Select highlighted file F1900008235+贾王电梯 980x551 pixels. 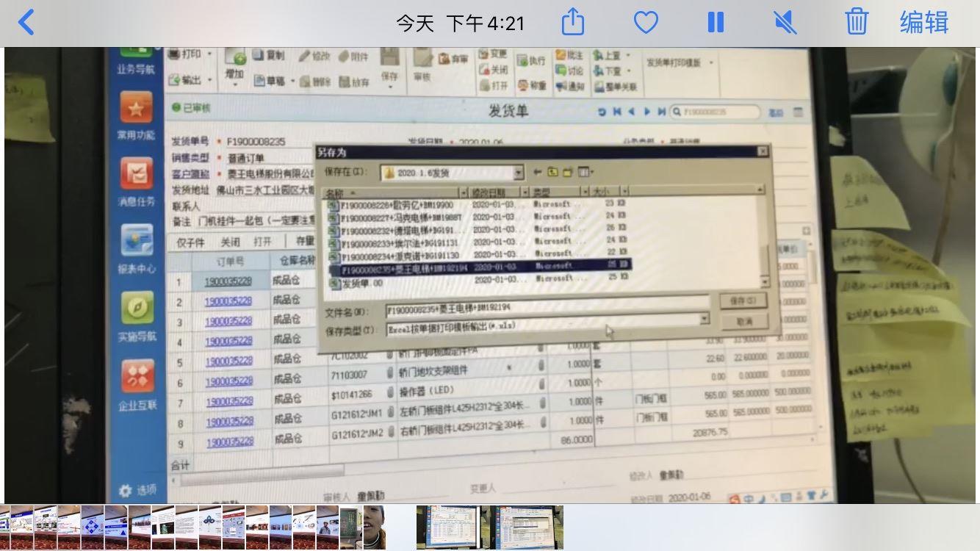click(480, 268)
